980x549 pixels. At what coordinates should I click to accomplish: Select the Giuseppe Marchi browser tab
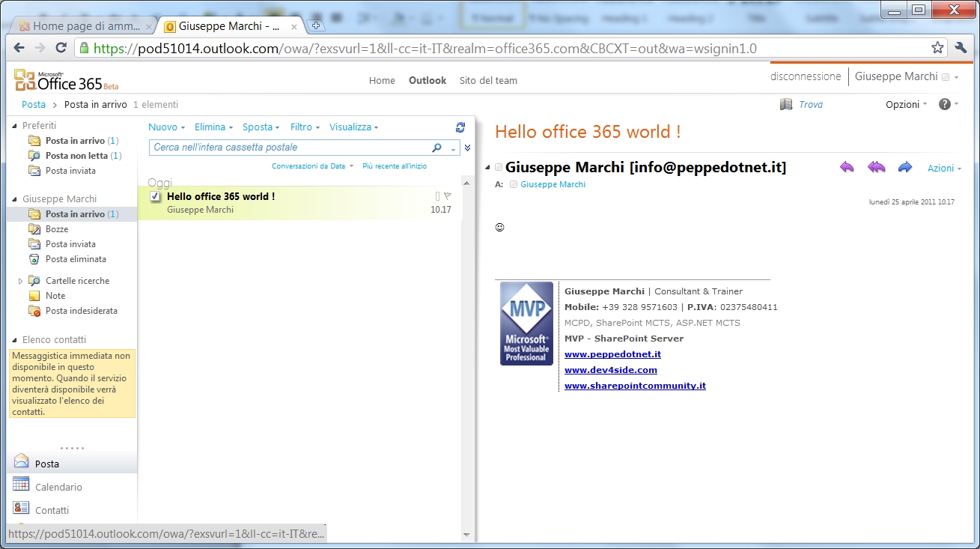pos(231,25)
